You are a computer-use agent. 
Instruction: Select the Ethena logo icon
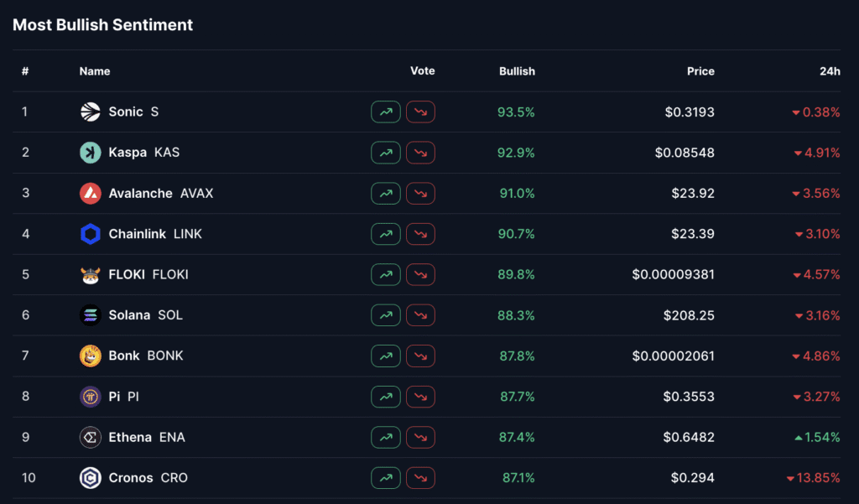pyautogui.click(x=92, y=437)
